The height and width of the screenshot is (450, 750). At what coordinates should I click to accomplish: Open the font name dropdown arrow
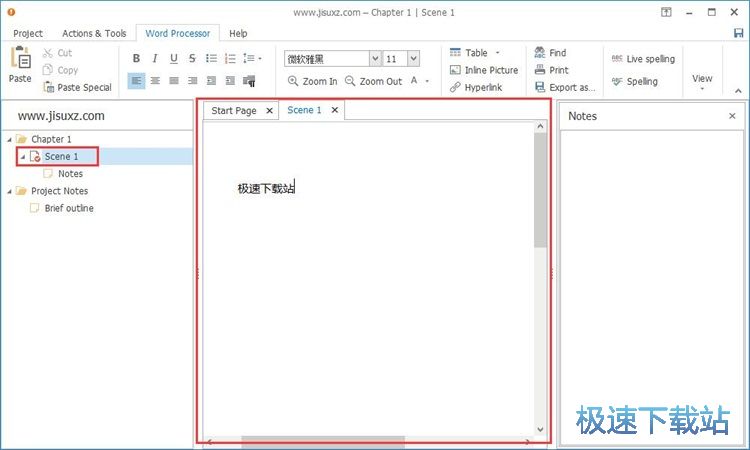point(375,59)
